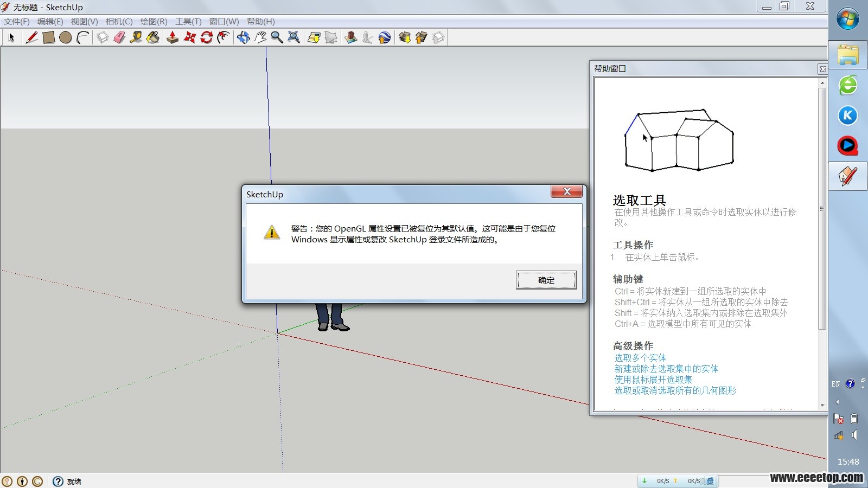This screenshot has width=868, height=488.
Task: Click the EN language indicator
Action: click(836, 384)
